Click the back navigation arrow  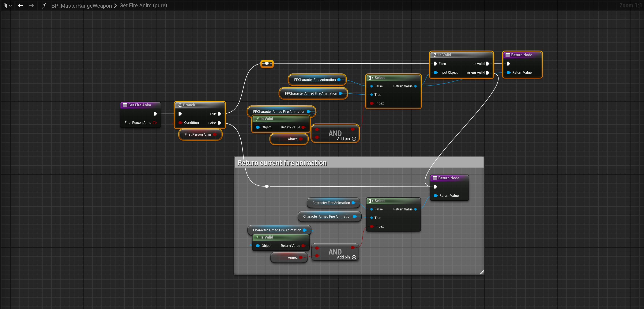21,6
